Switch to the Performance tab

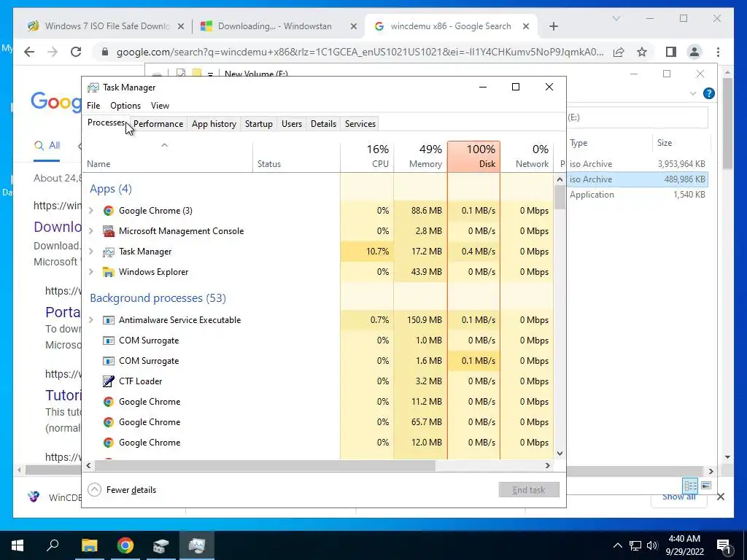[158, 124]
